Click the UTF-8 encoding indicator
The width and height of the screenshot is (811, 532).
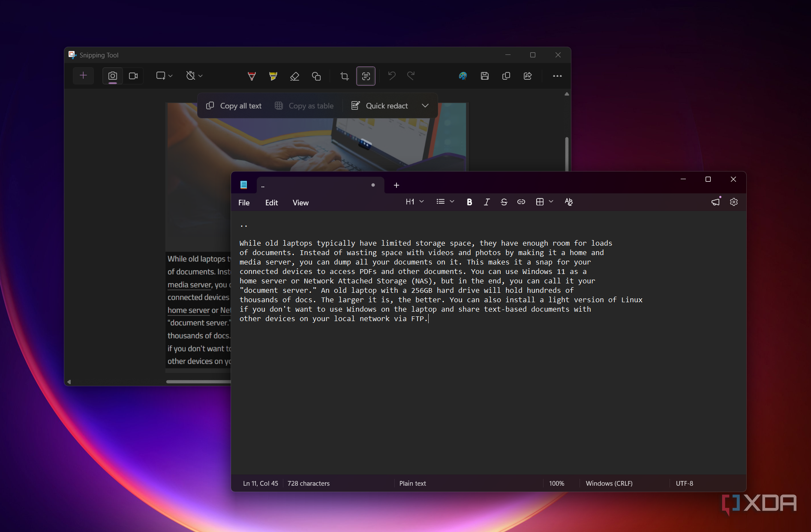685,484
